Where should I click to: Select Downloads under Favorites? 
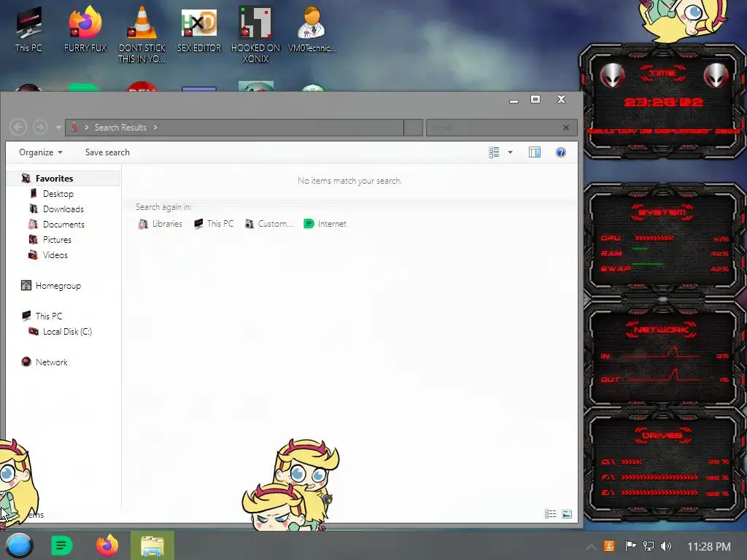tap(63, 209)
